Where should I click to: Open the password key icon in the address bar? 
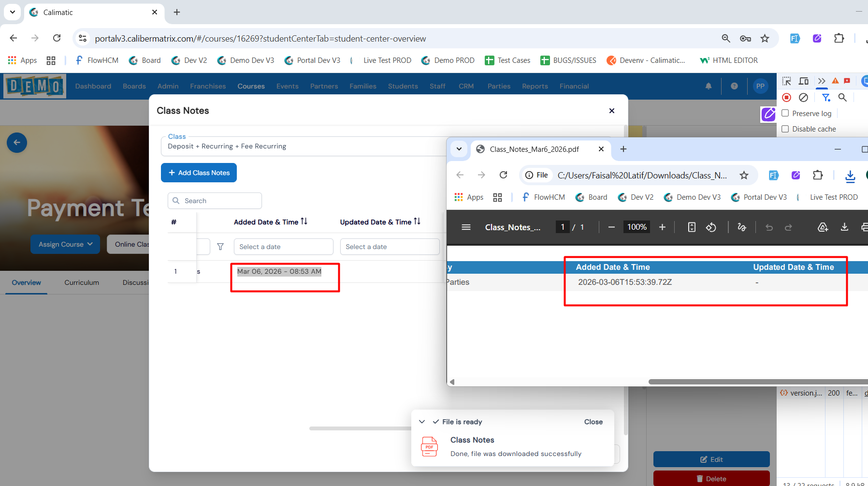(745, 38)
